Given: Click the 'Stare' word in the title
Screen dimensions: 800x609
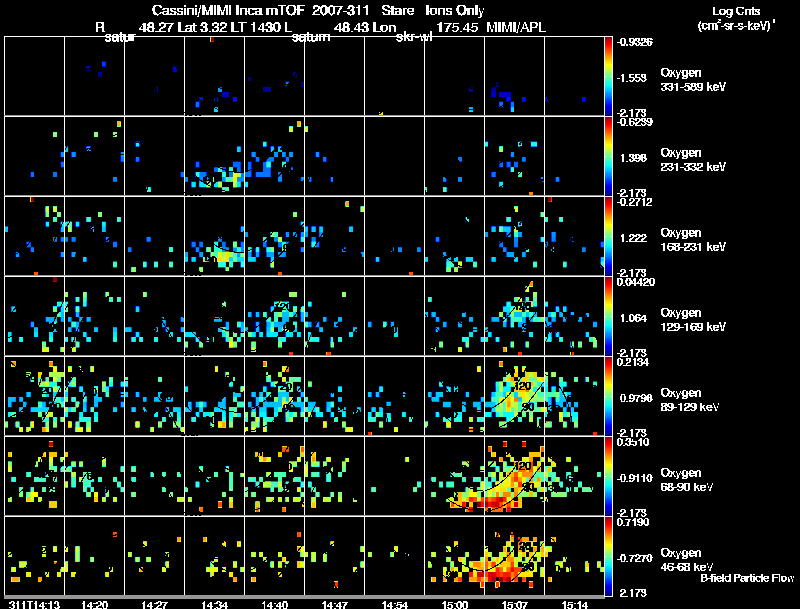Looking at the screenshot, I should click(x=397, y=10).
